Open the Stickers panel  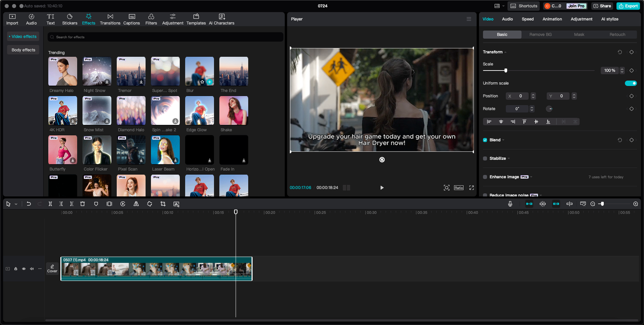coord(69,19)
